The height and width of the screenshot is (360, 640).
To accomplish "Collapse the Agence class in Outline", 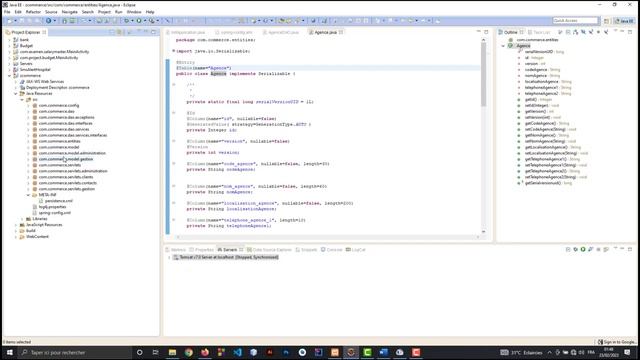I will 503,46.
